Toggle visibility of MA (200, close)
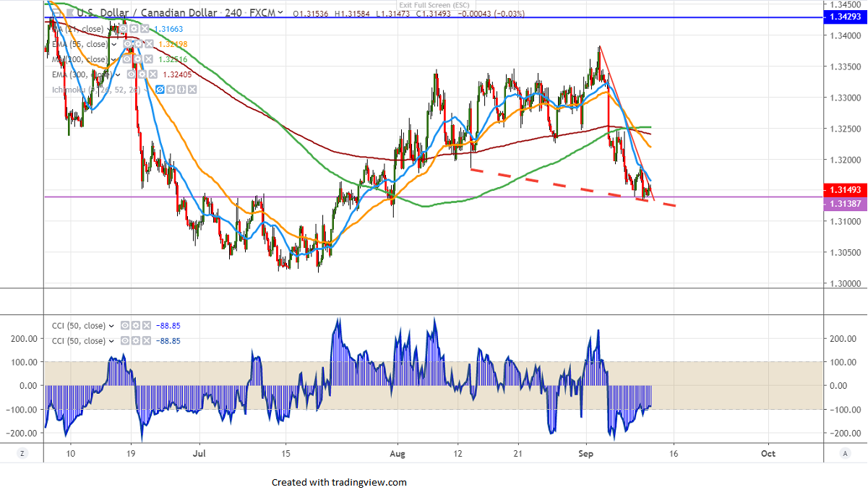 [x=126, y=59]
